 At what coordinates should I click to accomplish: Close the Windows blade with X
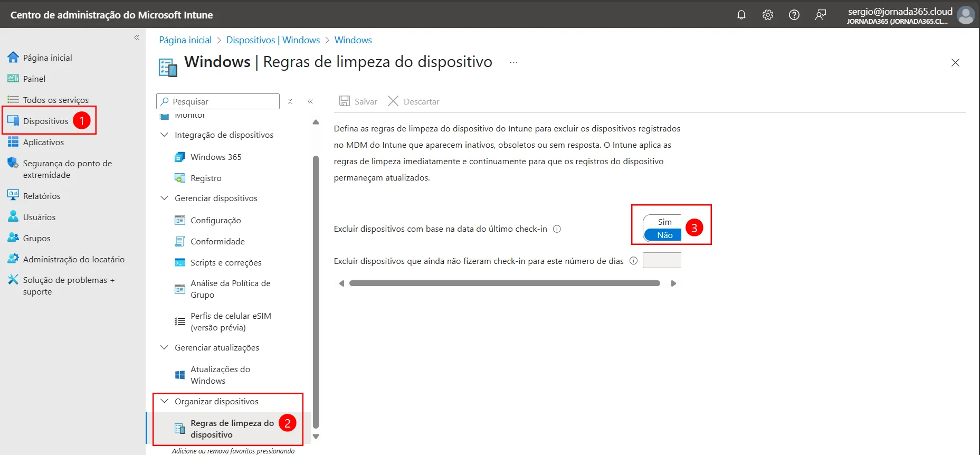pos(955,62)
